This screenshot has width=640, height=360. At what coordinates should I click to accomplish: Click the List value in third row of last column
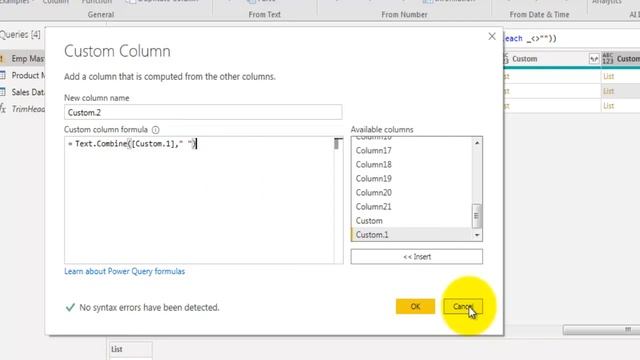[x=609, y=106]
